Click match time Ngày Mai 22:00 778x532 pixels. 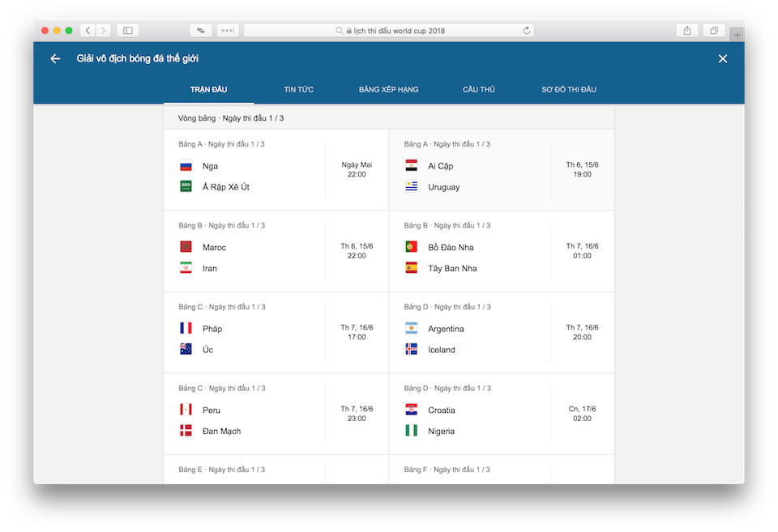click(357, 169)
